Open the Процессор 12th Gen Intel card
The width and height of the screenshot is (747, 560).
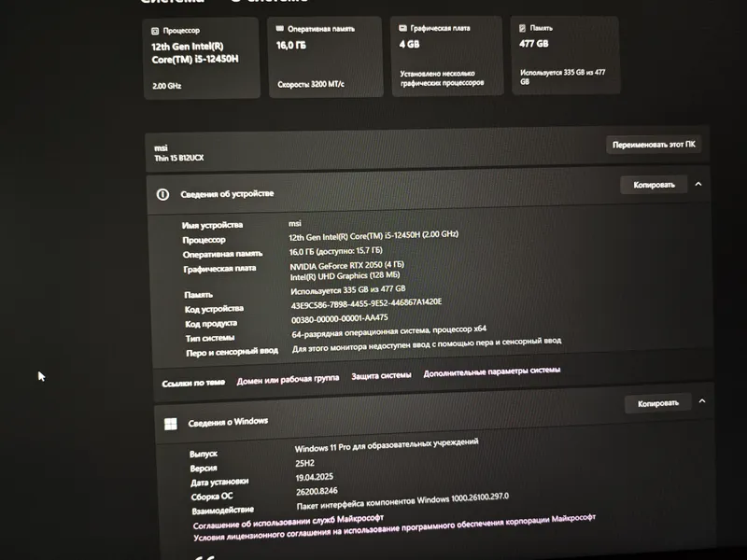click(x=202, y=58)
